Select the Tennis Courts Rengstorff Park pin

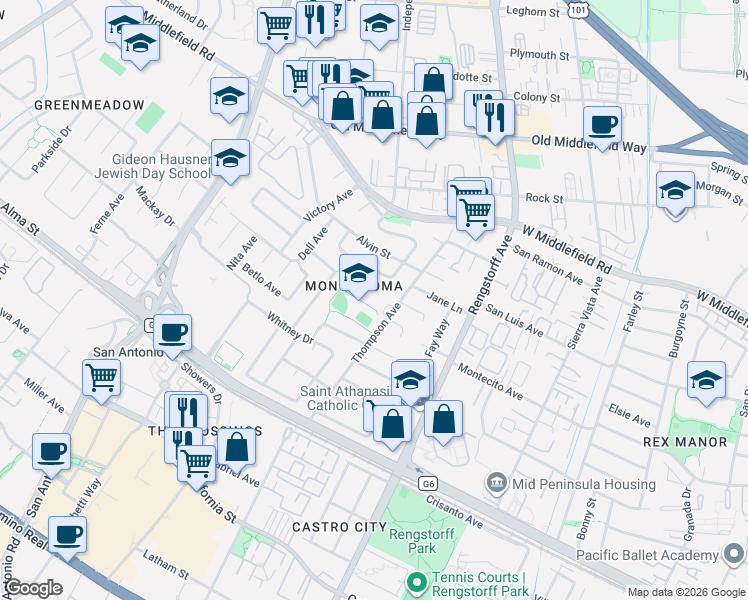(x=417, y=583)
